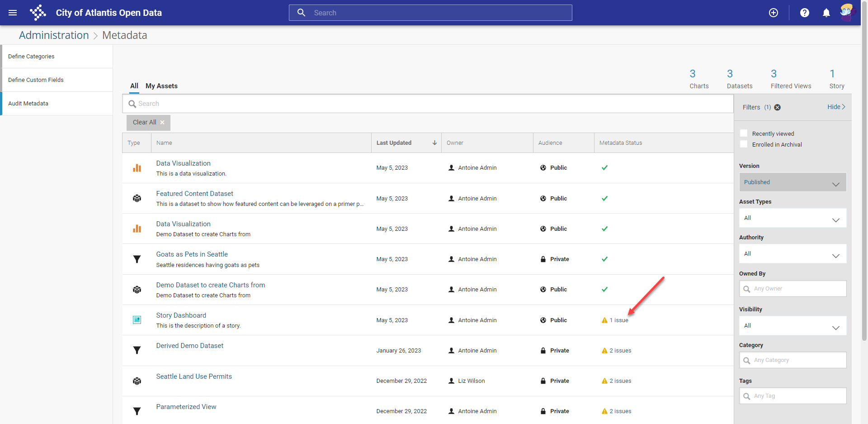Open the Featured Content Dataset link
The height and width of the screenshot is (424, 868).
(194, 194)
